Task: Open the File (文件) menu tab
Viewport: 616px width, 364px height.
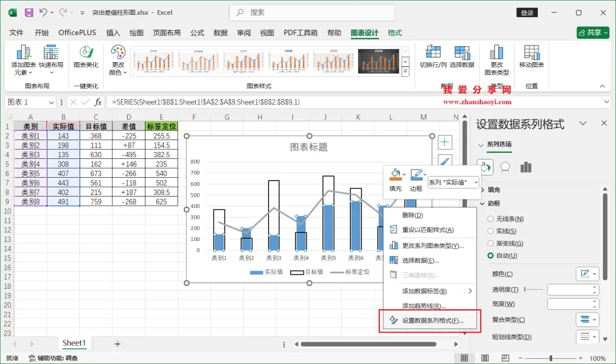Action: (16, 33)
